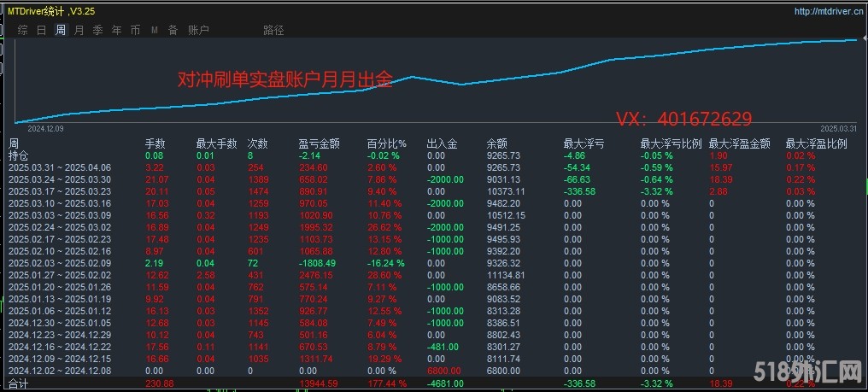This screenshot has width=868, height=392.
Task: Open the M tab
Action: pos(155,31)
